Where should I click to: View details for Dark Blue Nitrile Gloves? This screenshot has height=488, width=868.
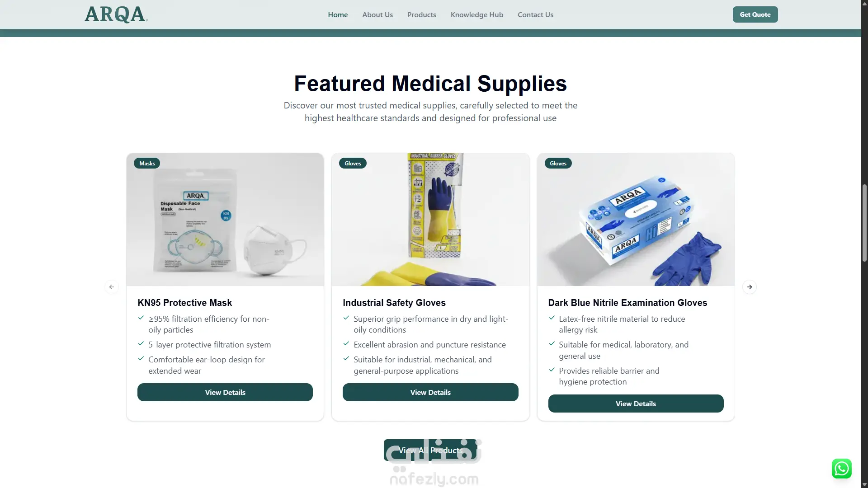tap(636, 404)
